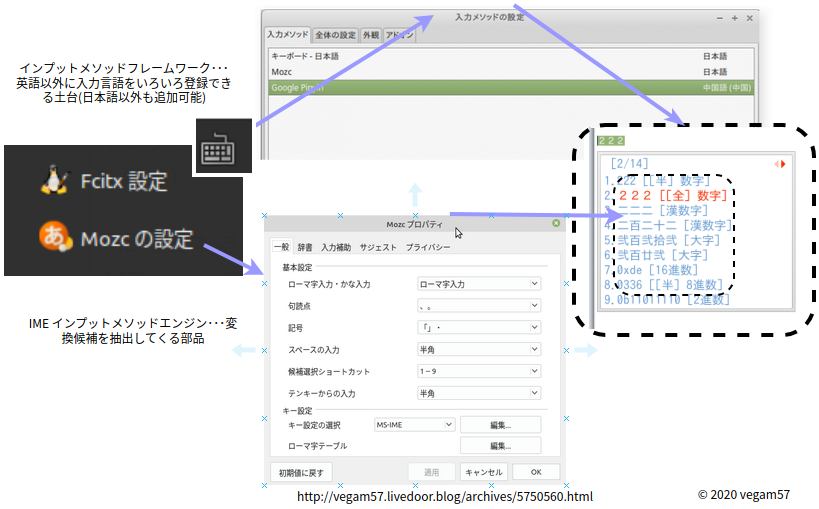Select the 外観 tab
This screenshot has height=509, width=819.
coord(371,35)
